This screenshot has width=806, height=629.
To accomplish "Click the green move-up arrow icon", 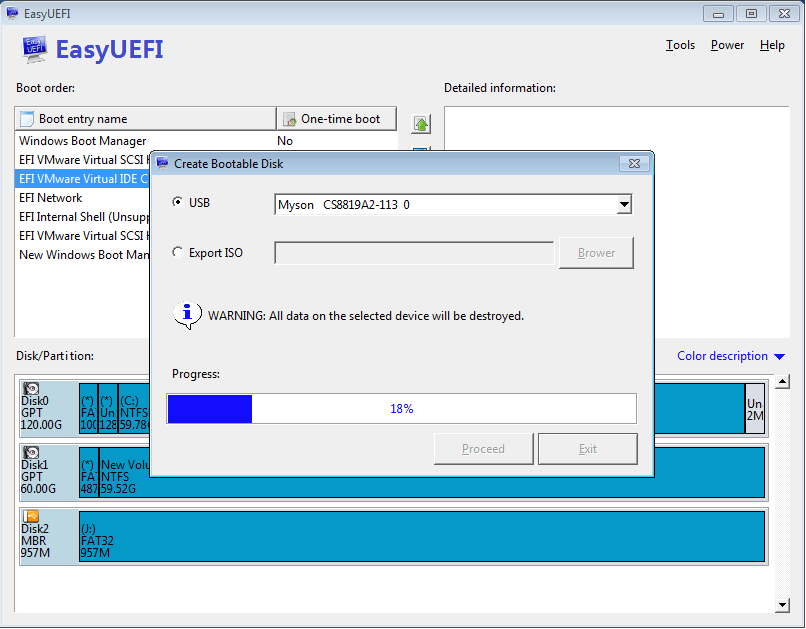I will 421,124.
